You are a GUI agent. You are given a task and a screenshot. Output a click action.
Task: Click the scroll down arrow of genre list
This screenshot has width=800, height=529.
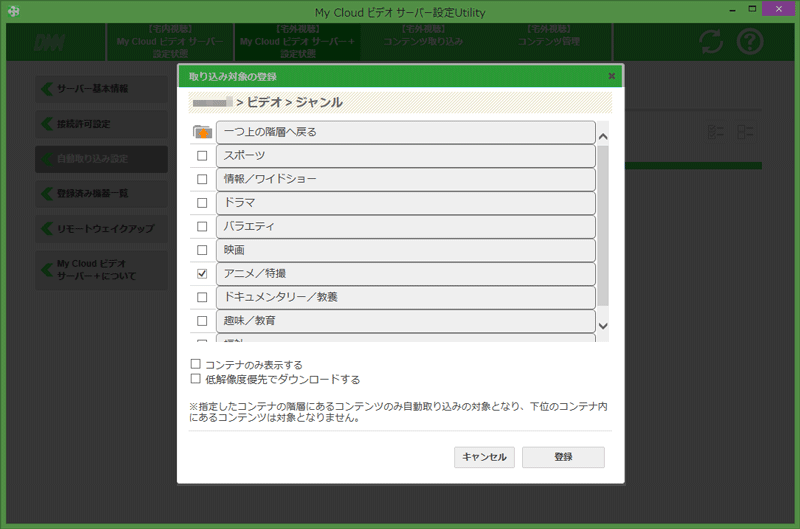(603, 326)
